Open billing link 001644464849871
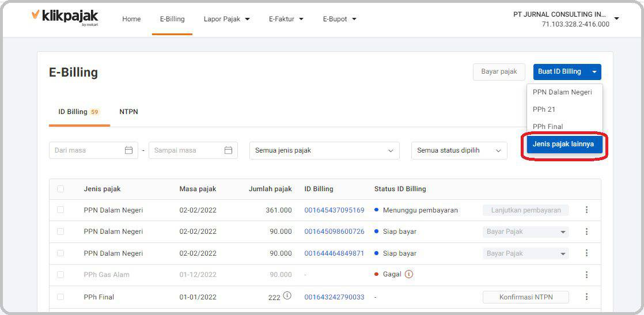644x315 pixels. point(334,253)
